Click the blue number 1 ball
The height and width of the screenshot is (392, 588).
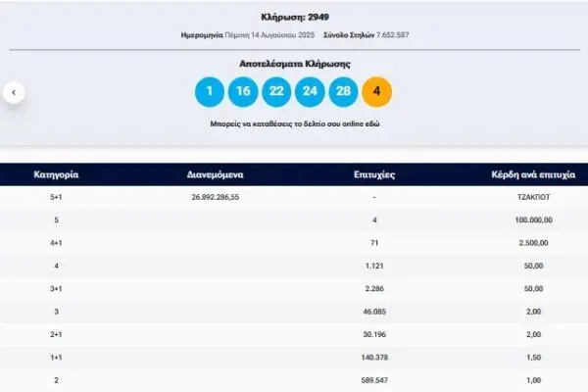click(x=209, y=93)
